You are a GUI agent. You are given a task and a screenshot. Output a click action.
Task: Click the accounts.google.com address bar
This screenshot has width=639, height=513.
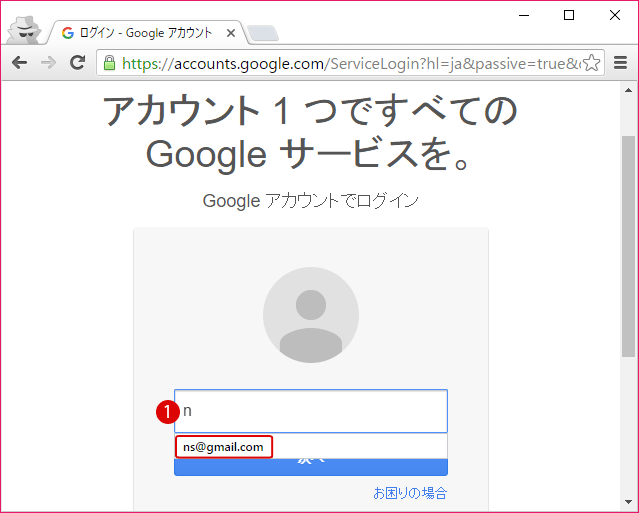tap(350, 63)
